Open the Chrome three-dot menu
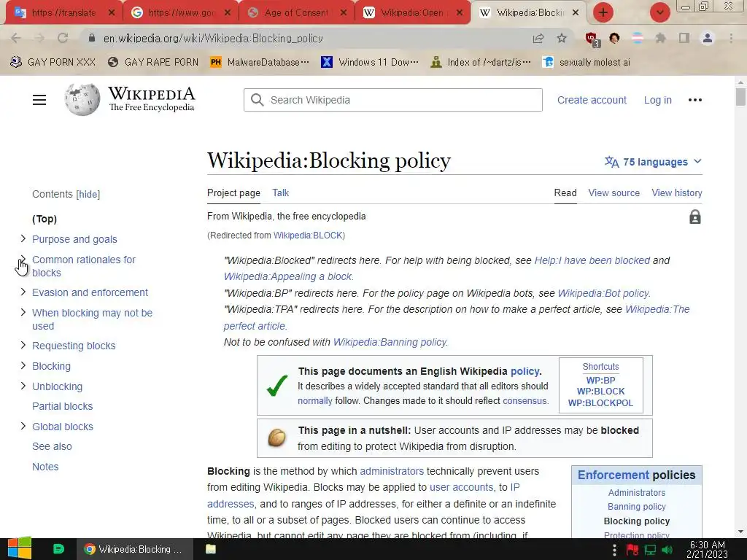 click(x=731, y=38)
